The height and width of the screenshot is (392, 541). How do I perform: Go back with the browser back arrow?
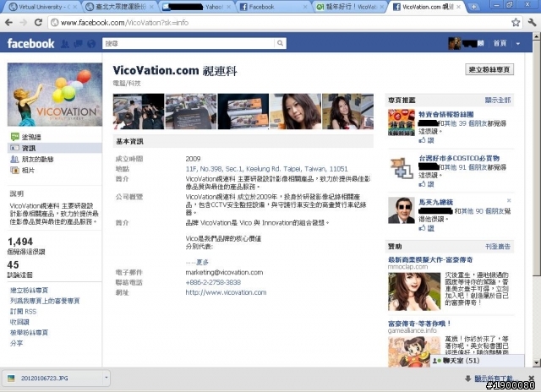[x=9, y=23]
